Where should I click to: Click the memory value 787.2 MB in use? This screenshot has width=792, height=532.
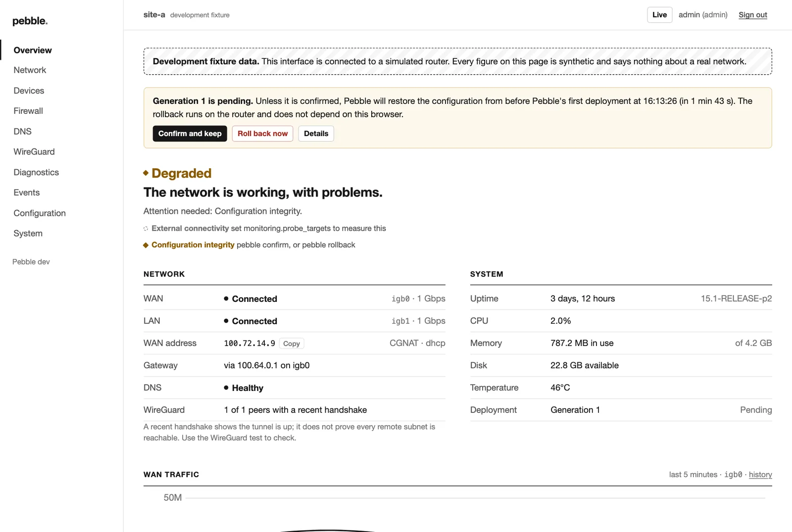582,343
